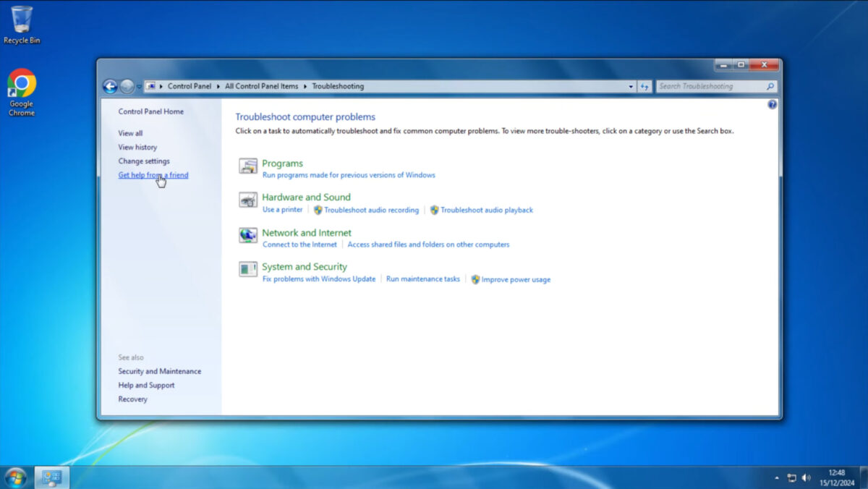Screen dimensions: 868x489
Task: Click the refresh icon in the address bar
Action: pyautogui.click(x=645, y=86)
